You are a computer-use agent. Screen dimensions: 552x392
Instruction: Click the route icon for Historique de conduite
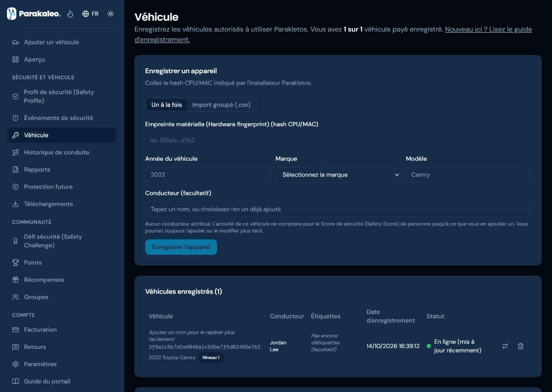[16, 152]
